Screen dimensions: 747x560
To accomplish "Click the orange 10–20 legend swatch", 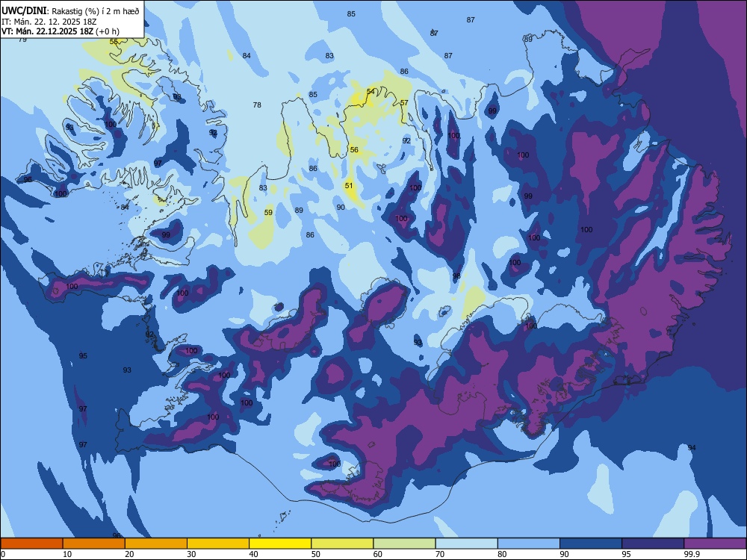I will (94, 544).
